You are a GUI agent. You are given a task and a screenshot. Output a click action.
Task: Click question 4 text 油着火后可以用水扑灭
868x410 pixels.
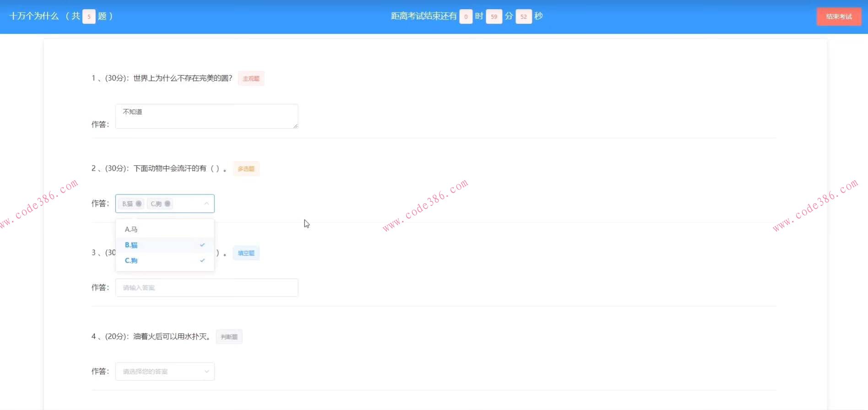169,336
